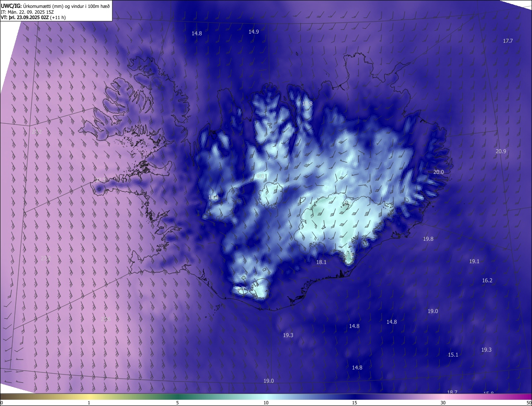Select the 'IT: Mán. 22. 09. 2025 15Z' line

[x=28, y=12]
